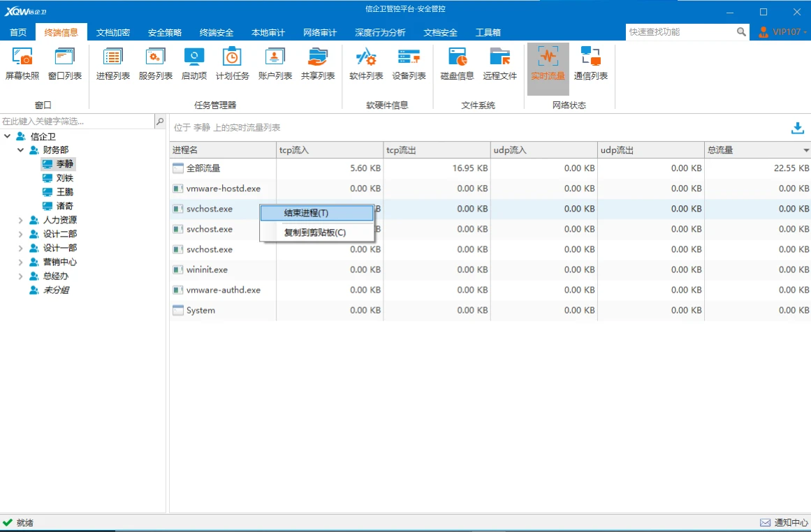Click the export download icon
811x532 pixels.
(x=798, y=128)
